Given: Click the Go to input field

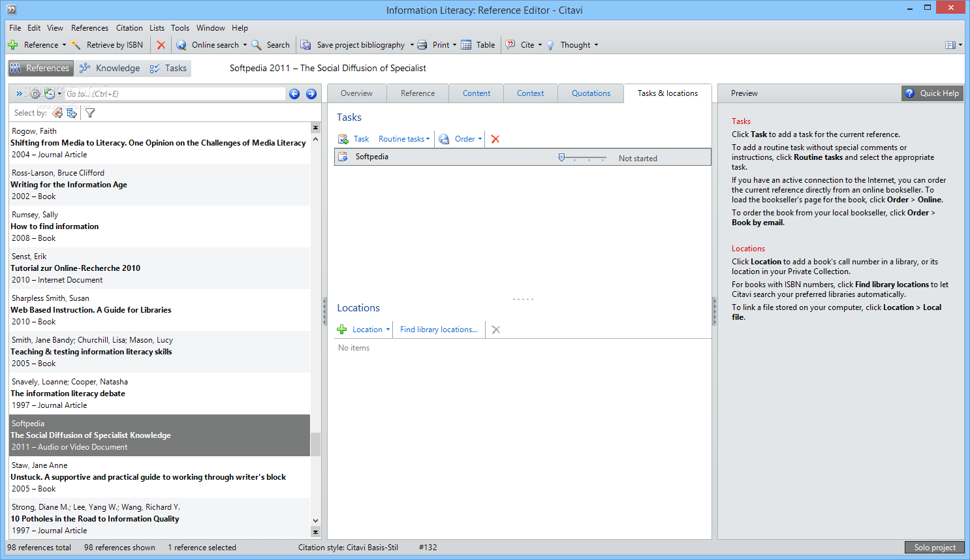Looking at the screenshot, I should click(x=175, y=94).
